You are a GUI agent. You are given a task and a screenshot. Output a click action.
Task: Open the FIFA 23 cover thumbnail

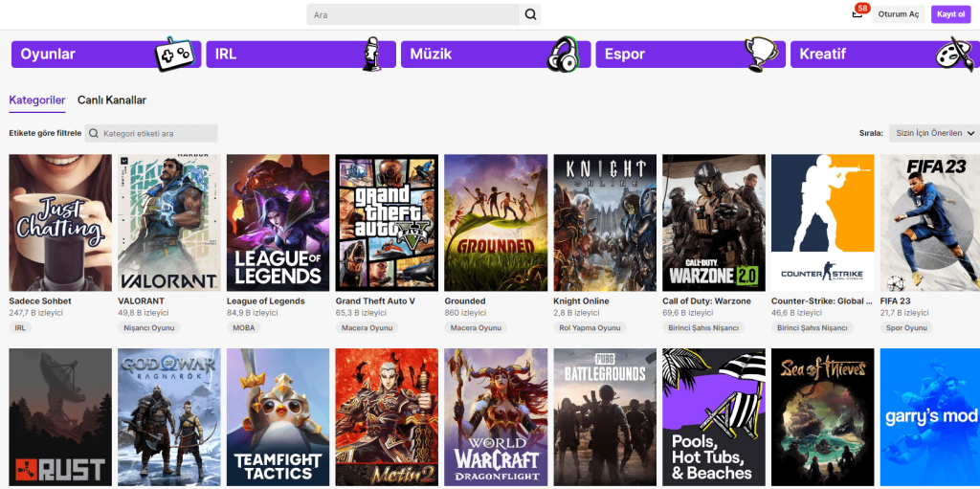pos(930,223)
